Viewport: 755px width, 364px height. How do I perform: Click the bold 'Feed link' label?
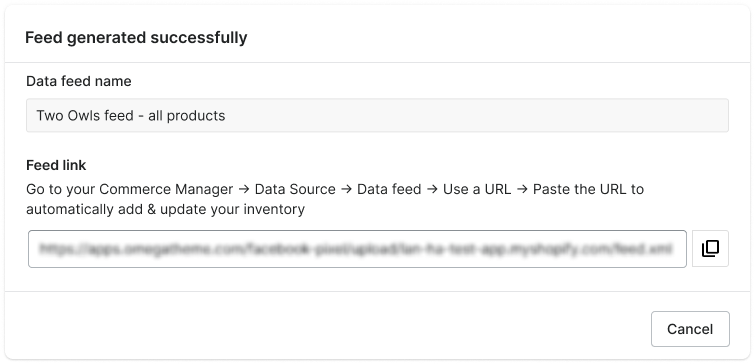click(56, 165)
